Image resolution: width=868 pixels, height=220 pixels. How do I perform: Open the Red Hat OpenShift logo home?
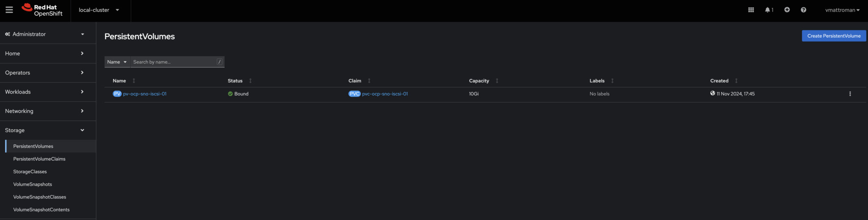pos(42,10)
